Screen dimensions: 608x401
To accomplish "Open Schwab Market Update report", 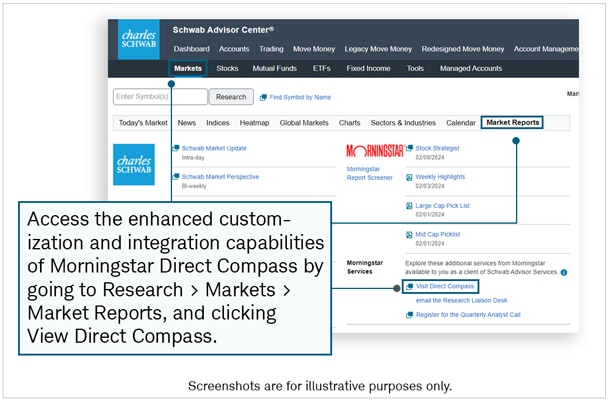I will (214, 148).
